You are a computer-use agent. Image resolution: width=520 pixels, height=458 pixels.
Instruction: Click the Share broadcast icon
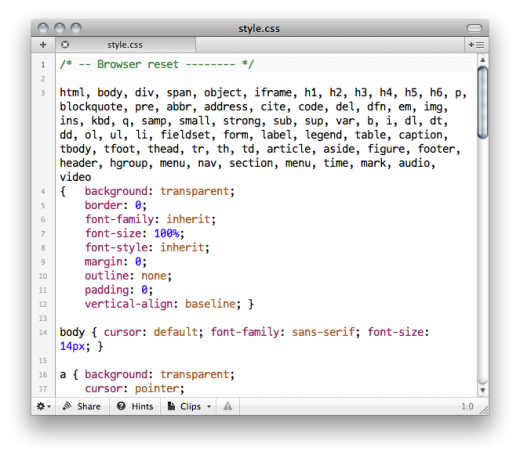pyautogui.click(x=67, y=406)
